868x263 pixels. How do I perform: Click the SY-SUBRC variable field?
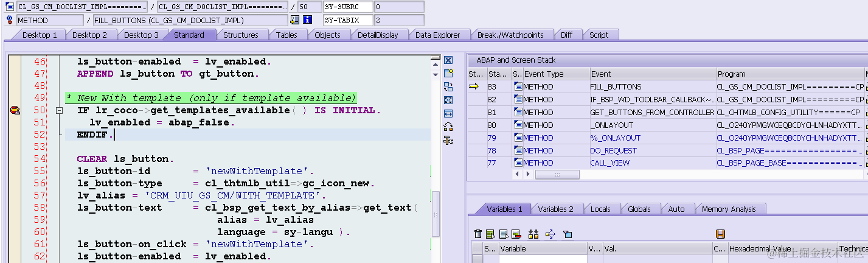tap(347, 7)
